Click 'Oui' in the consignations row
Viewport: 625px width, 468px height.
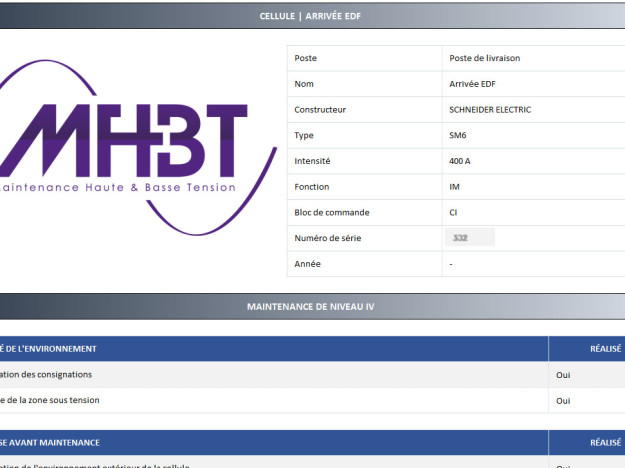click(564, 375)
